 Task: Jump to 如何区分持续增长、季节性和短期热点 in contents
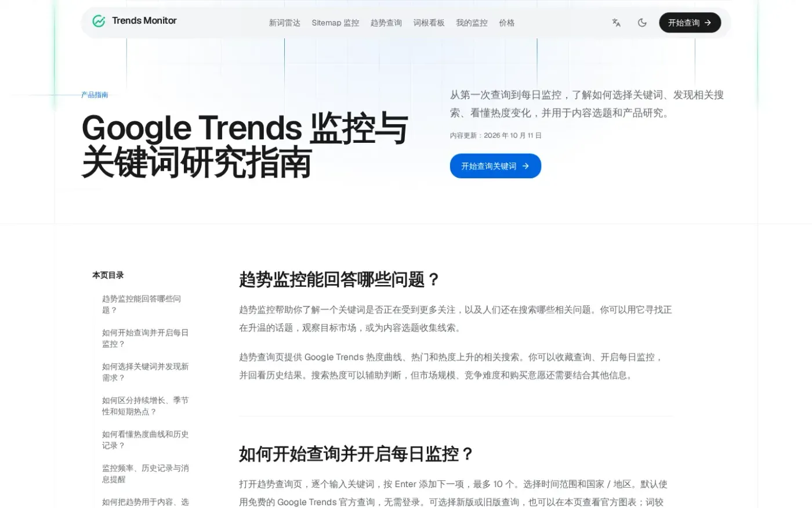coord(145,406)
